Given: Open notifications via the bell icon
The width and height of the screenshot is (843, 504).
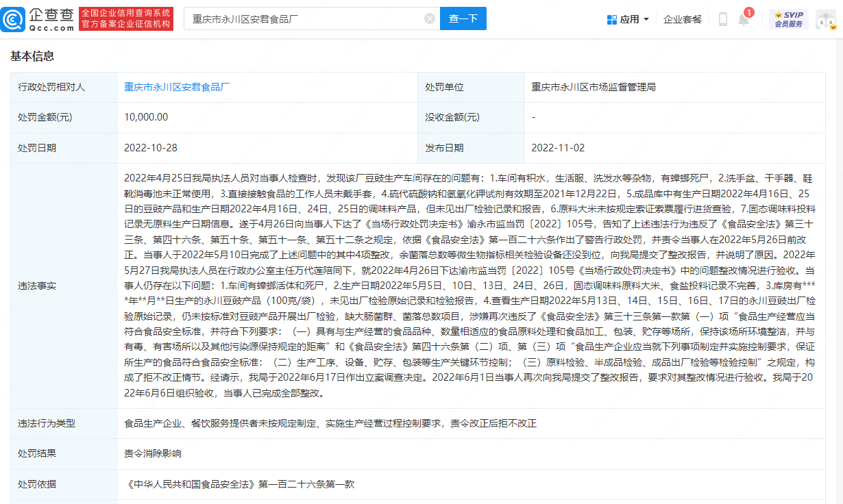Looking at the screenshot, I should (x=743, y=19).
